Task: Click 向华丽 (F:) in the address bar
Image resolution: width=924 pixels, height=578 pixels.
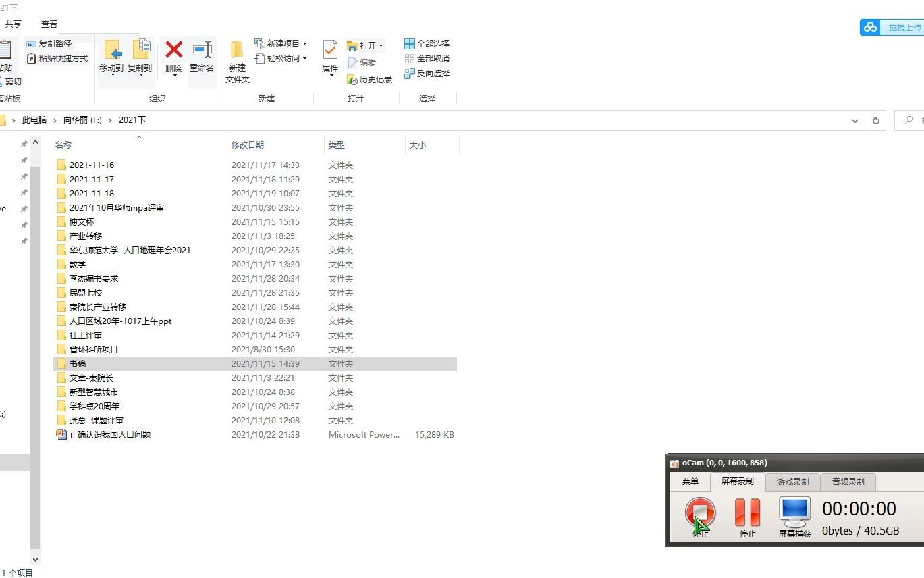Action: [x=82, y=120]
